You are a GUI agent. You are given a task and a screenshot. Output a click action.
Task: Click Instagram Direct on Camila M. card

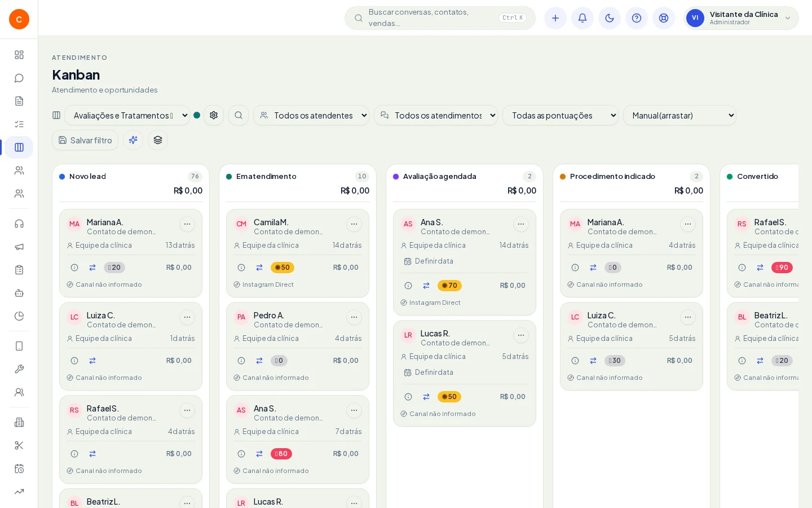268,285
